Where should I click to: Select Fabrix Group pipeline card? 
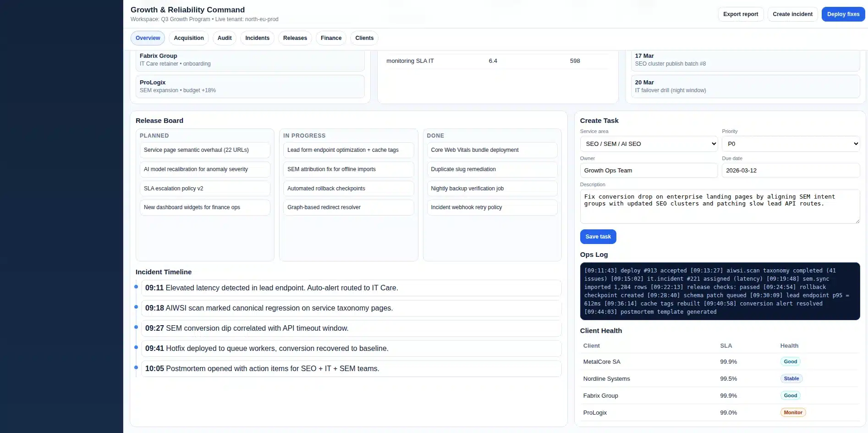pyautogui.click(x=250, y=60)
